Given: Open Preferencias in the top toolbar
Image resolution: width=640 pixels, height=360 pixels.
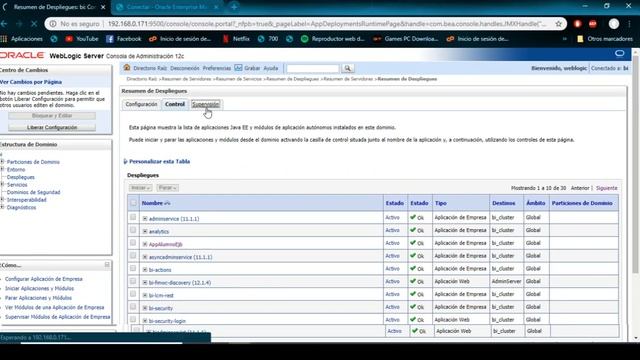Looking at the screenshot, I should (217, 68).
